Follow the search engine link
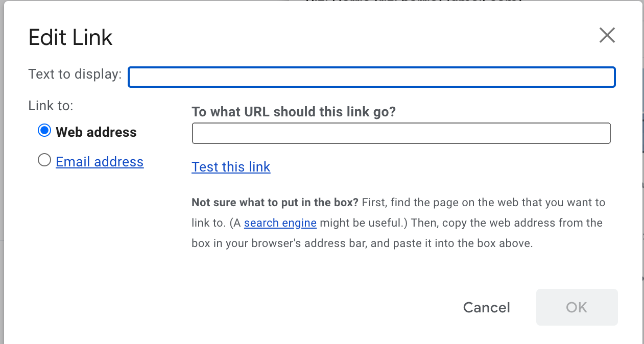 pyautogui.click(x=280, y=223)
